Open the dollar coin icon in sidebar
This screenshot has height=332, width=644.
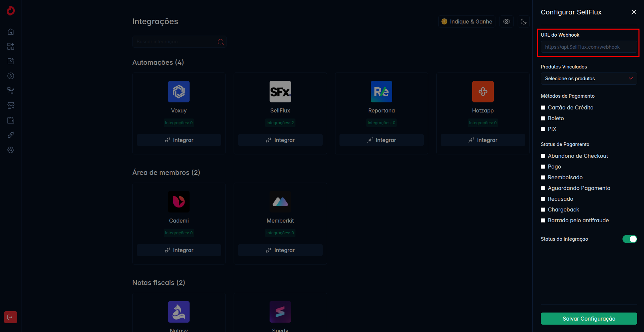(x=11, y=76)
